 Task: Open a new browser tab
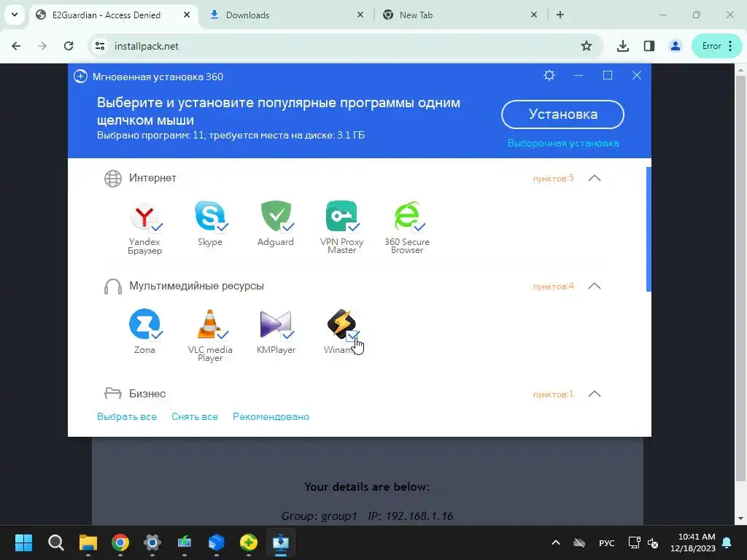coord(560,15)
